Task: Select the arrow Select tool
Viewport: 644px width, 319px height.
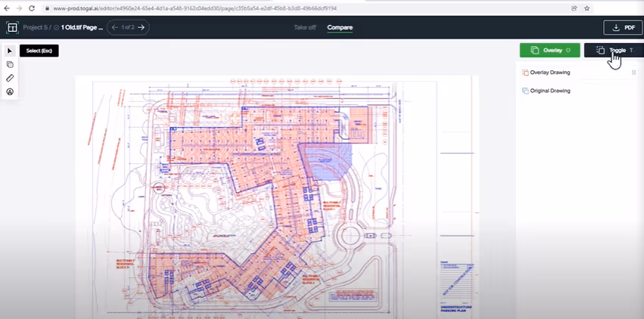Action: tap(11, 51)
